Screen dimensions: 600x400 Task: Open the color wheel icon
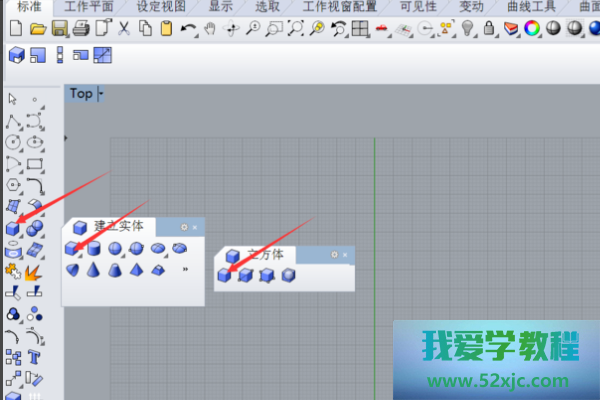[x=532, y=28]
